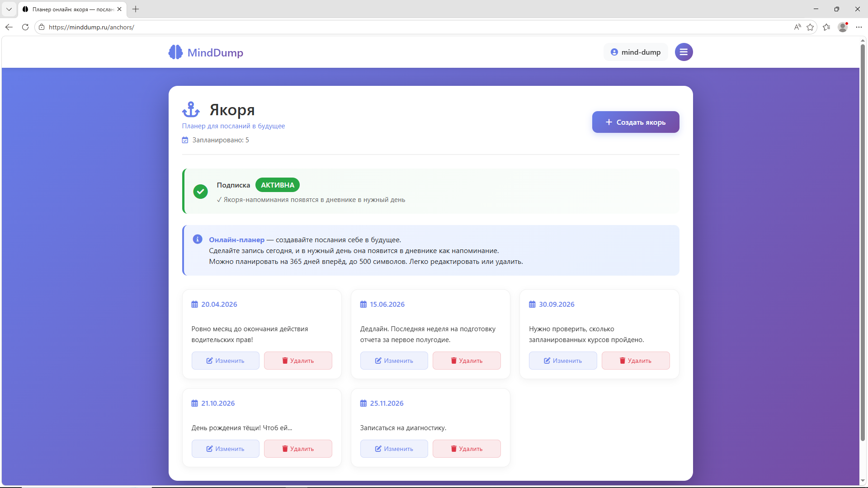Open a new browser tab
Screen dimensions: 868x488
[135, 9]
